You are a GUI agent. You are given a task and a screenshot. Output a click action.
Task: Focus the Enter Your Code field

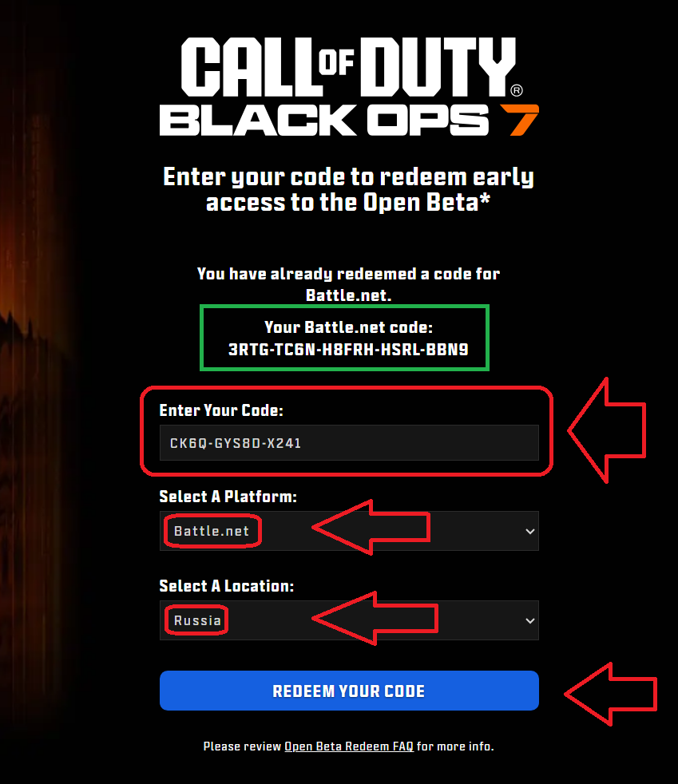[x=349, y=442]
